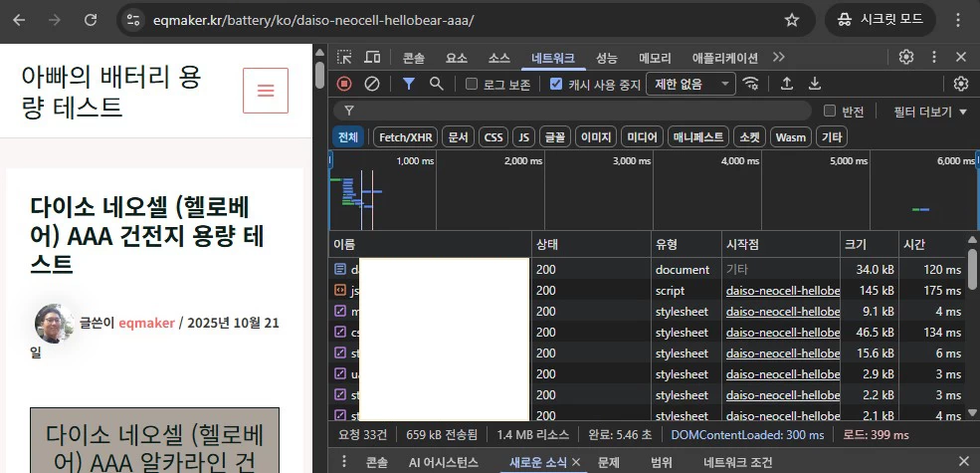Uncheck the 캐시 사용 중지 checkbox
The height and width of the screenshot is (473, 980).
coord(556,85)
